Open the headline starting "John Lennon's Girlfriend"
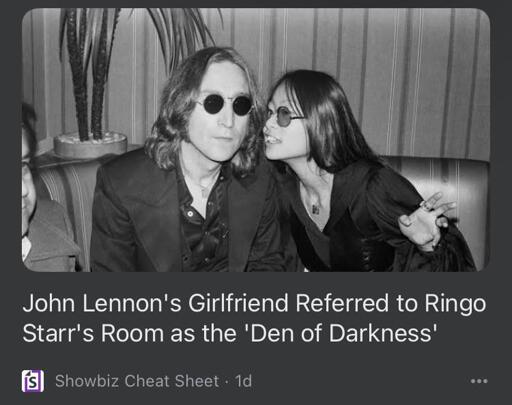Image resolution: width=512 pixels, height=405 pixels. click(254, 318)
